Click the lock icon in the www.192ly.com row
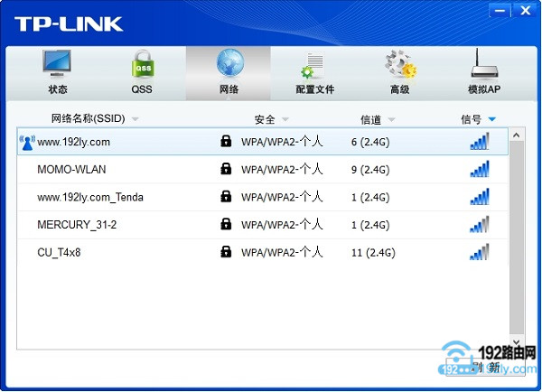 [x=226, y=141]
